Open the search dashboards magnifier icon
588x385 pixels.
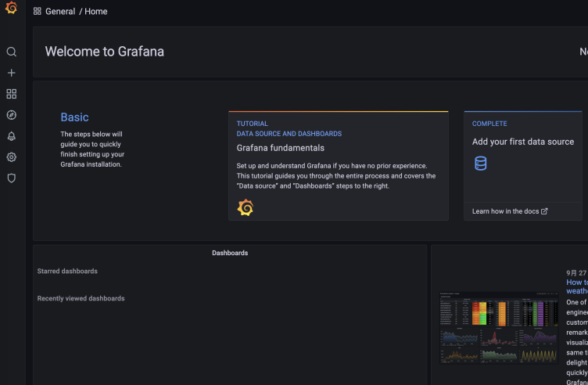click(11, 52)
